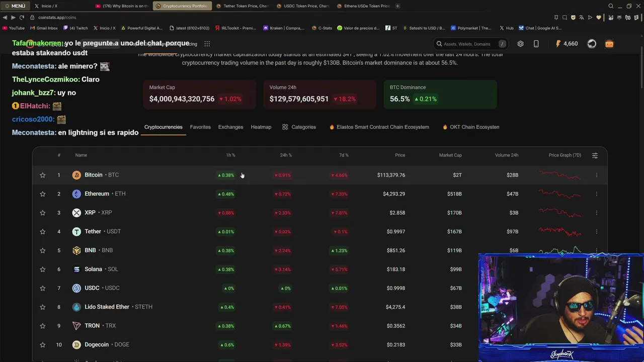This screenshot has height=362, width=644.
Task: Click the TRON coin logo
Action: 76,326
